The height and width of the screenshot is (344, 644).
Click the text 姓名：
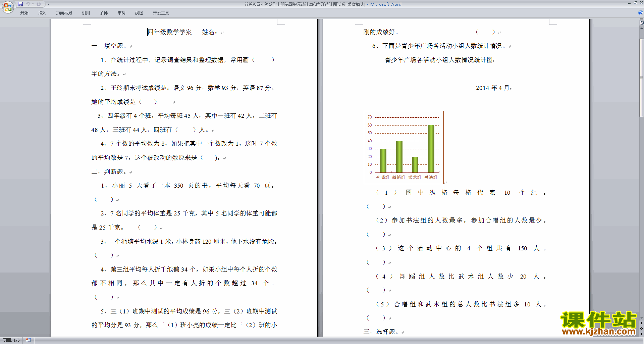coord(210,32)
